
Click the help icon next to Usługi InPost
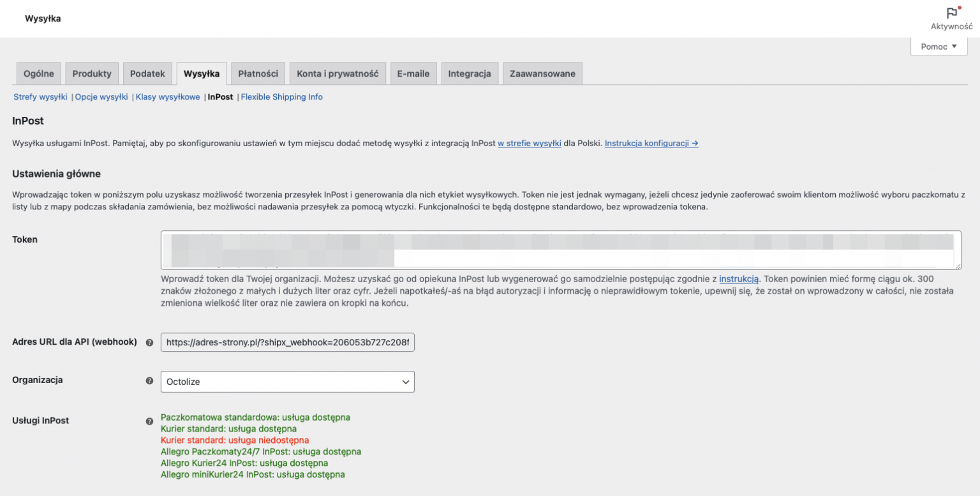150,421
